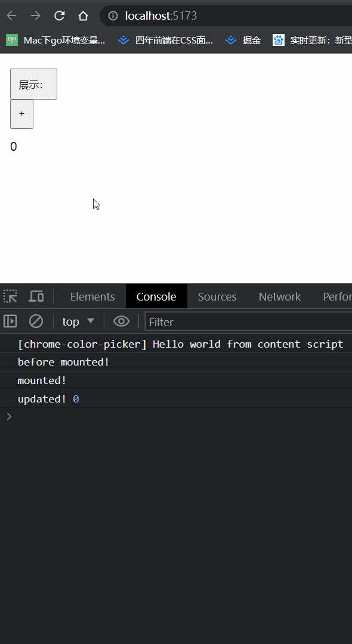Click the 展示: button
Image resolution: width=352 pixels, height=644 pixels.
click(x=33, y=84)
